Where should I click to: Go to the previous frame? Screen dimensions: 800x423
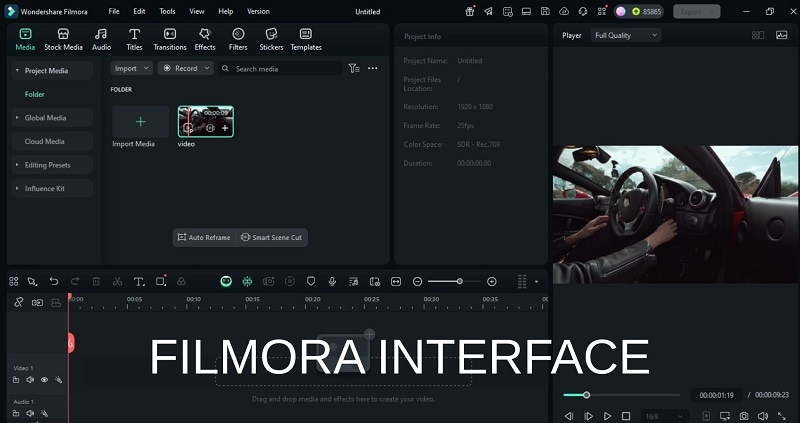pos(569,416)
